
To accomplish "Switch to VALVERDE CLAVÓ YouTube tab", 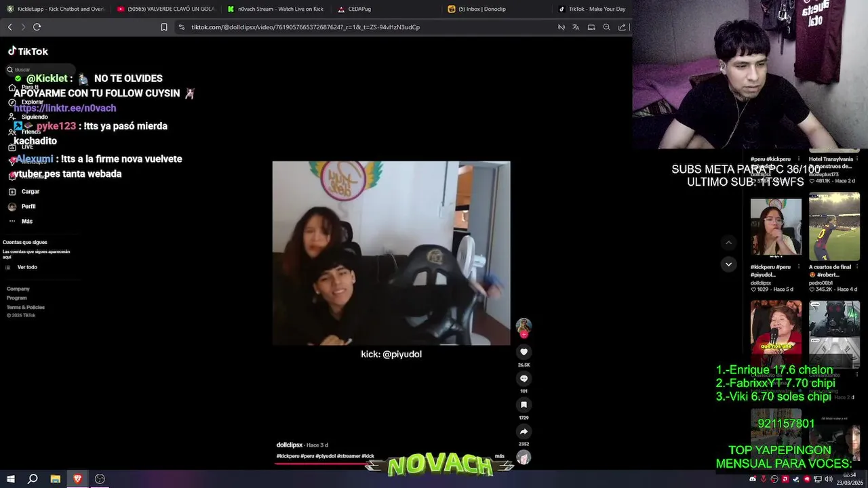I will click(166, 9).
